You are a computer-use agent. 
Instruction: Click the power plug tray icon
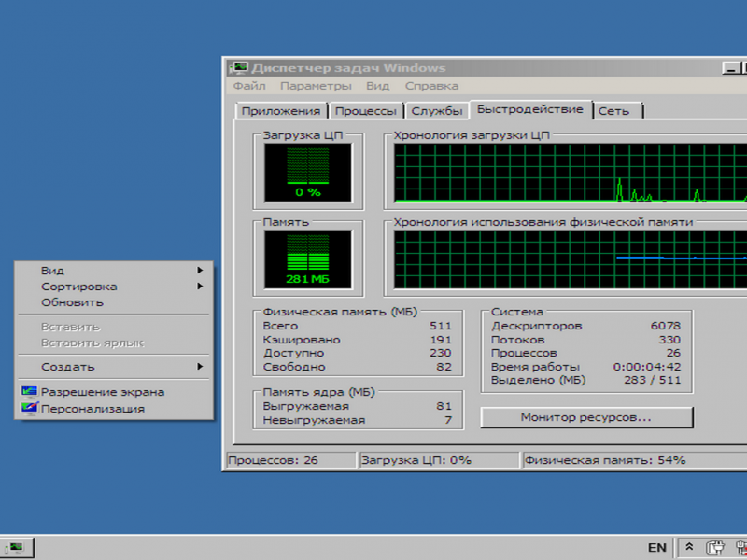714,548
